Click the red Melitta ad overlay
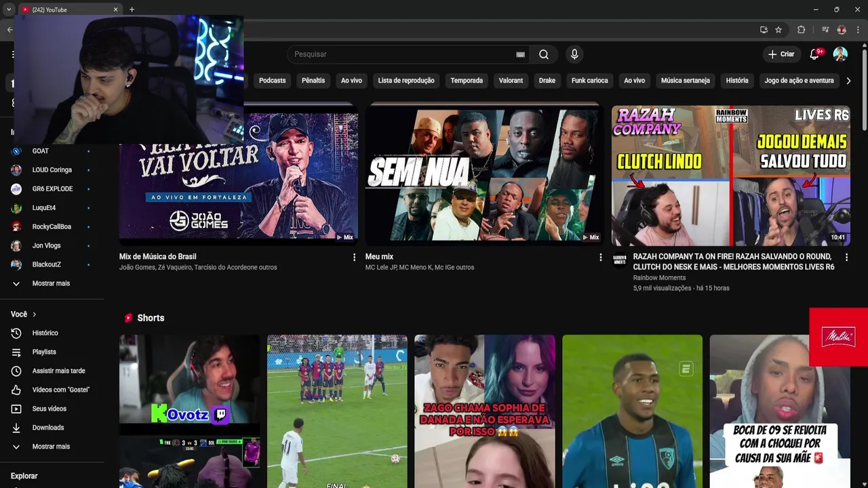 click(838, 337)
